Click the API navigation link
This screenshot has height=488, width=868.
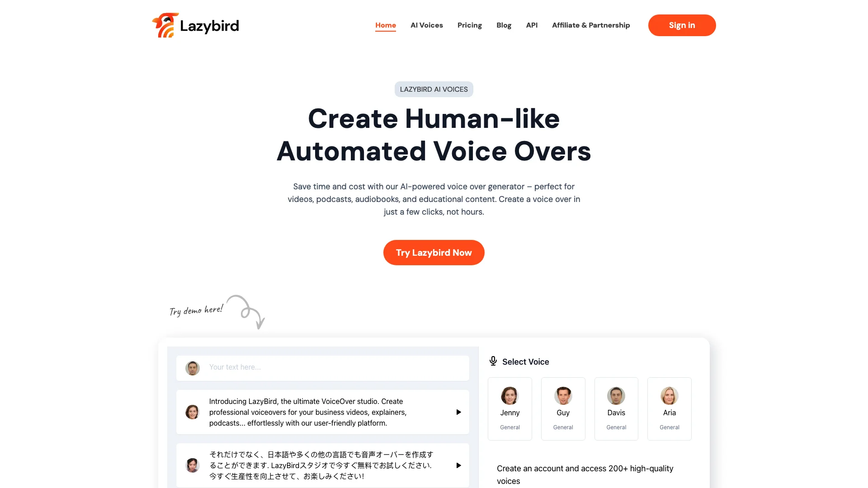(531, 25)
